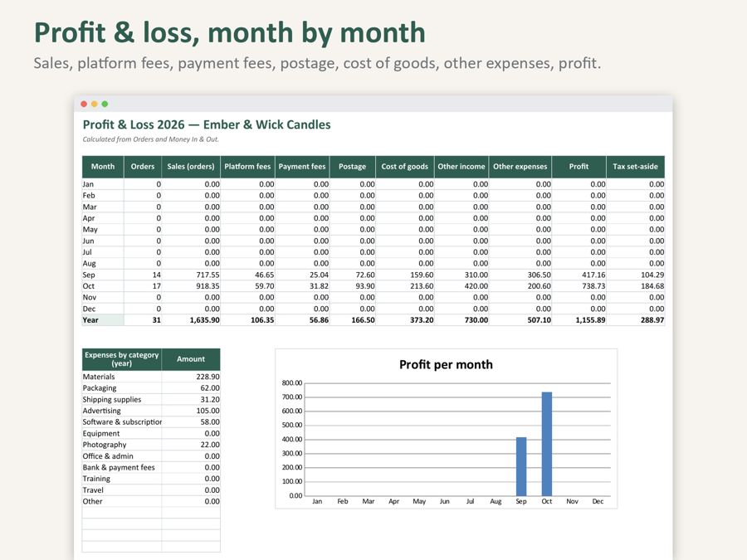This screenshot has width=747, height=560.
Task: Select October sales cell 918.35
Action: click(x=191, y=286)
